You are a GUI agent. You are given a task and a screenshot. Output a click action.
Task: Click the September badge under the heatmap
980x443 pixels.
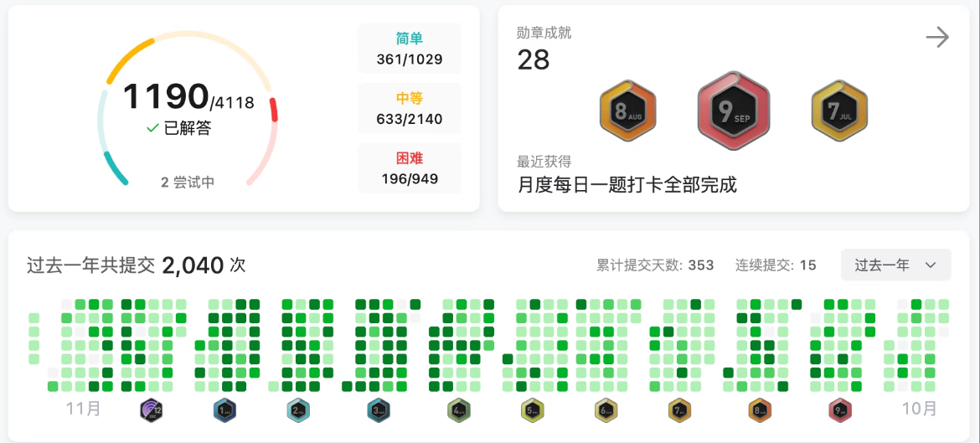pos(839,410)
